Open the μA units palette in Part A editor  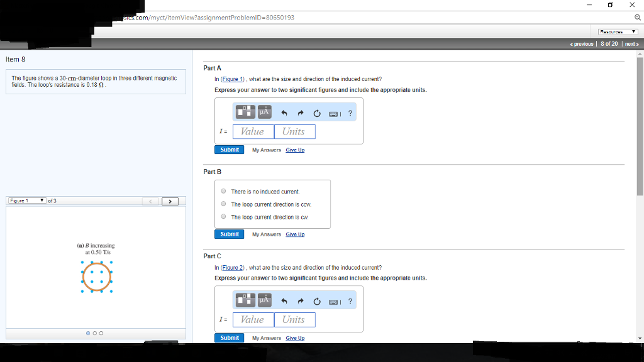coord(263,111)
